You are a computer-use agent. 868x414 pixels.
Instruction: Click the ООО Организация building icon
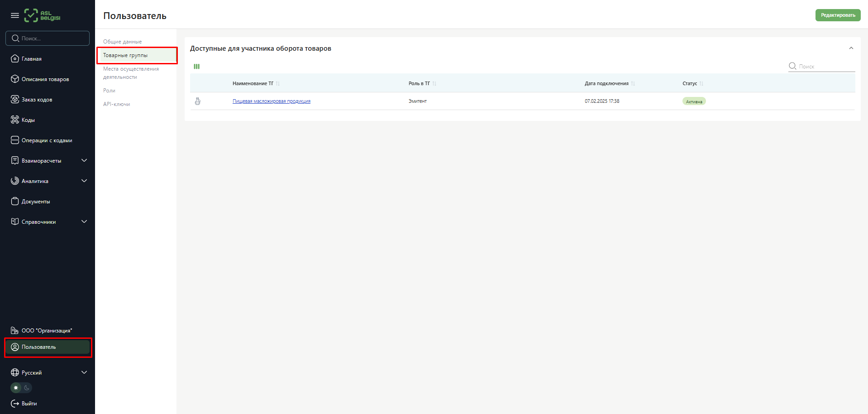click(x=15, y=330)
